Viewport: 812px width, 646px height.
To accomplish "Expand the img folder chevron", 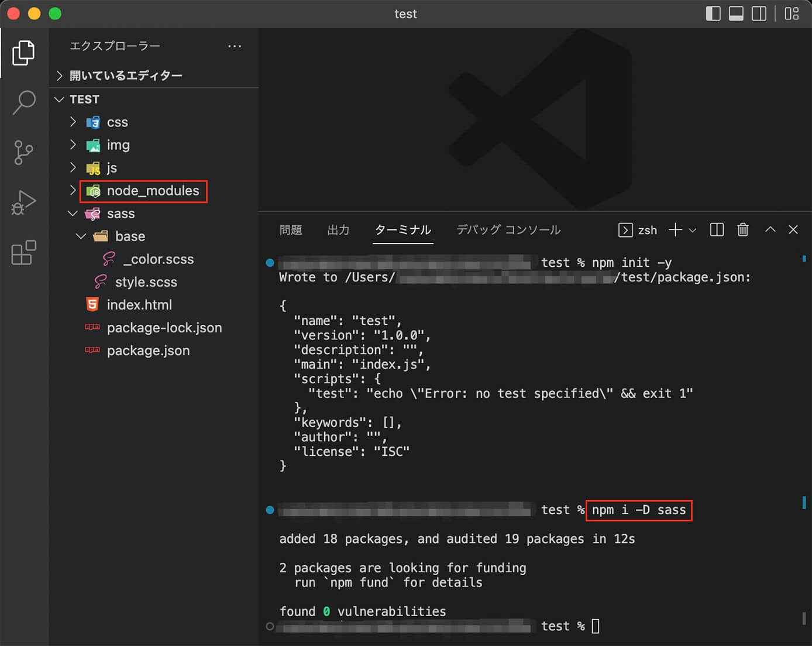I will point(73,145).
